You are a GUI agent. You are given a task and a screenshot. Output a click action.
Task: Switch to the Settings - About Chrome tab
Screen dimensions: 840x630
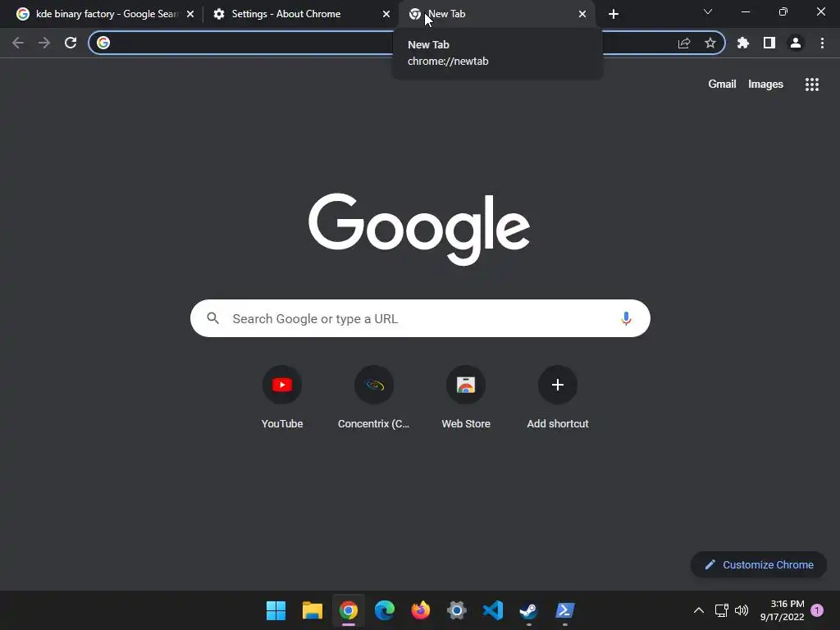[x=285, y=14]
